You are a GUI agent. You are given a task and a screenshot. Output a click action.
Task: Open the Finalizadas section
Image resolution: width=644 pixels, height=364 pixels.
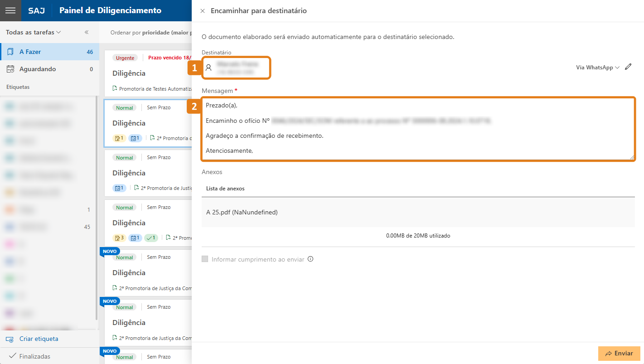click(x=34, y=356)
